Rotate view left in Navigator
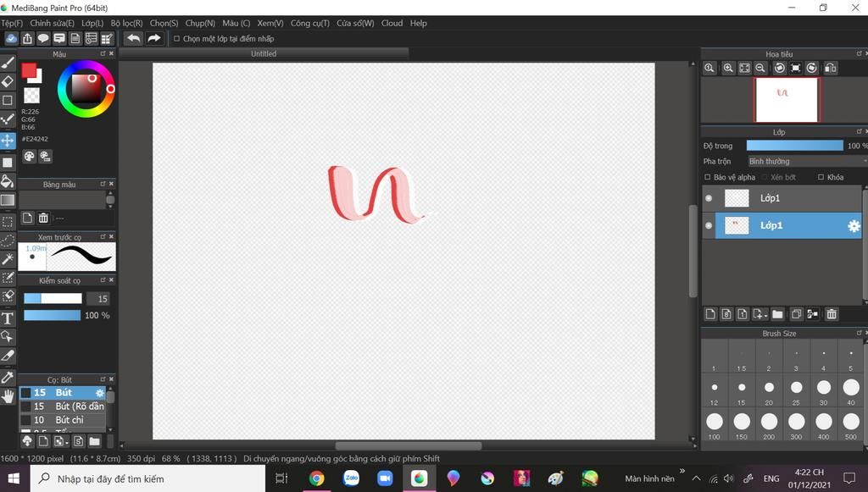Image resolution: width=868 pixels, height=492 pixels. pos(780,68)
